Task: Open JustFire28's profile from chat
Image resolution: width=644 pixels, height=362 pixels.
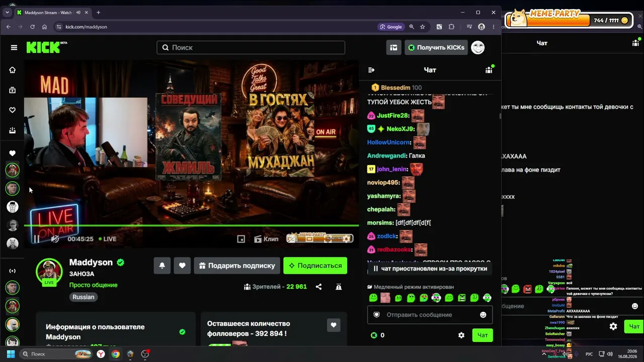Action: [393, 116]
